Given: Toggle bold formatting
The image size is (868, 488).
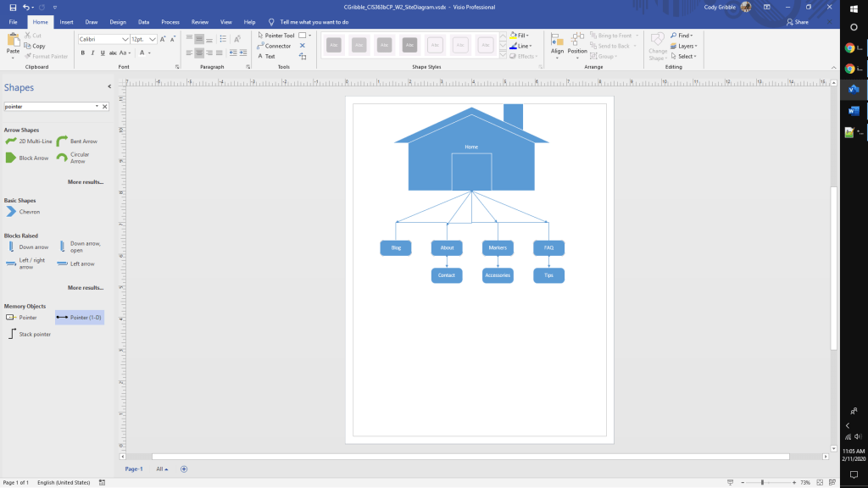Looking at the screenshot, I should pyautogui.click(x=83, y=53).
